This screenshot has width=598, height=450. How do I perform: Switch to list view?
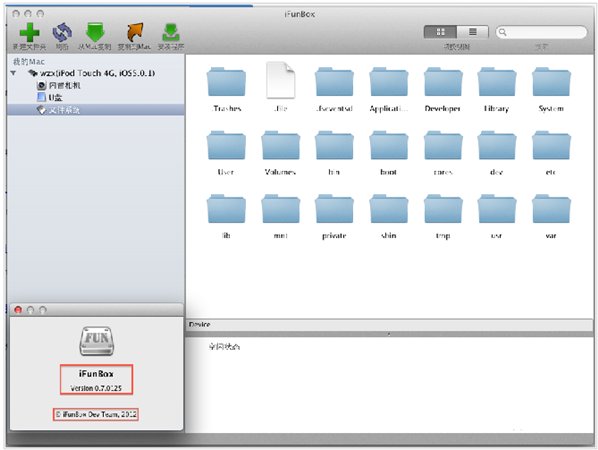(473, 32)
